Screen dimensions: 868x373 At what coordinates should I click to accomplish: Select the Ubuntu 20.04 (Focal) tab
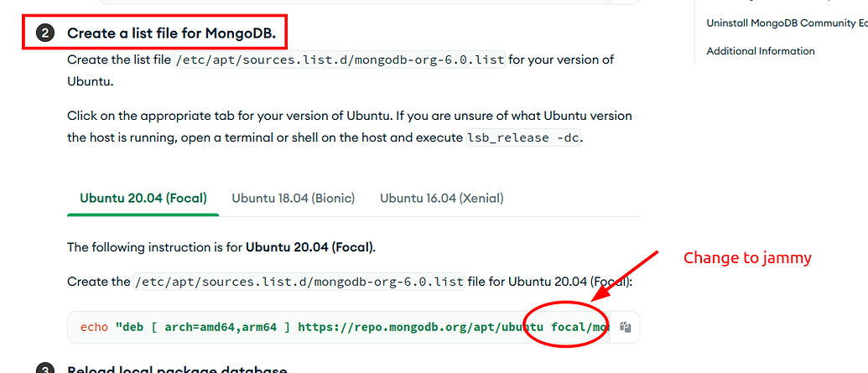143,199
